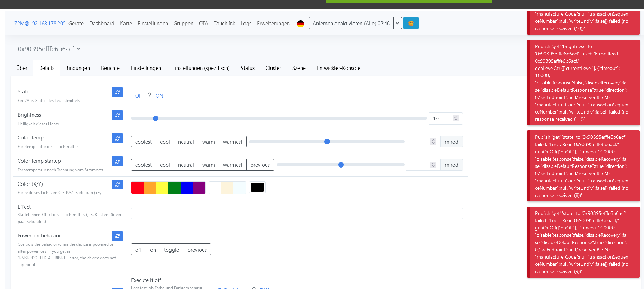Open the Entwickler-Konsole tab
The image size is (644, 289).
338,68
